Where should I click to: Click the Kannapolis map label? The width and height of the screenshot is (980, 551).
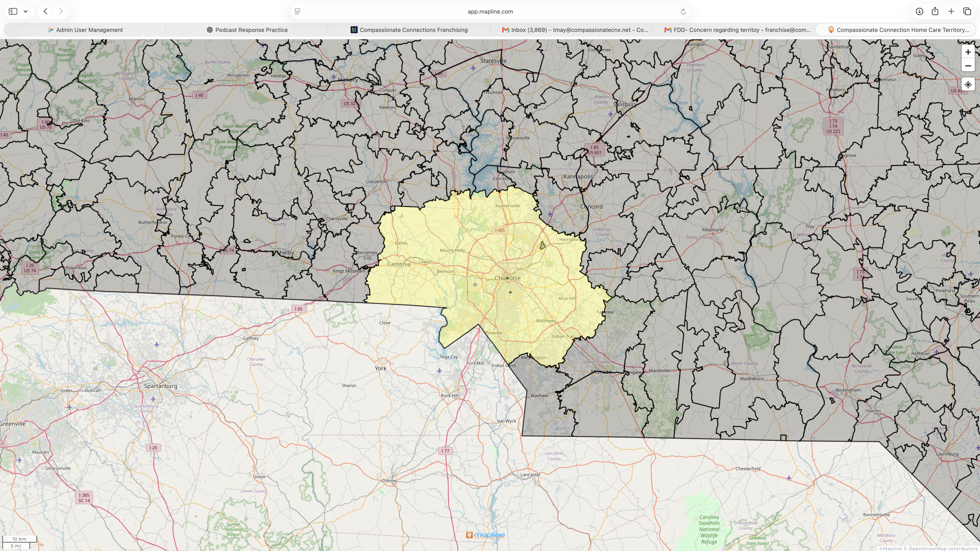click(578, 176)
